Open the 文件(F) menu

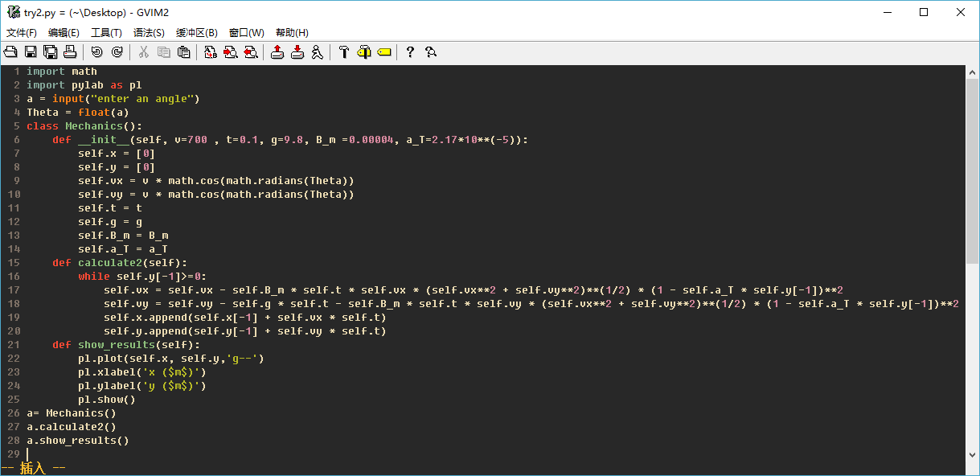tap(22, 33)
